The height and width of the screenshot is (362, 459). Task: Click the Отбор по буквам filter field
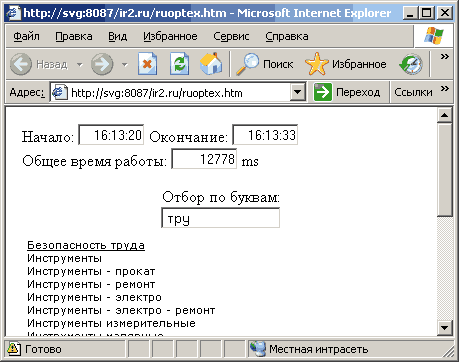coord(220,218)
